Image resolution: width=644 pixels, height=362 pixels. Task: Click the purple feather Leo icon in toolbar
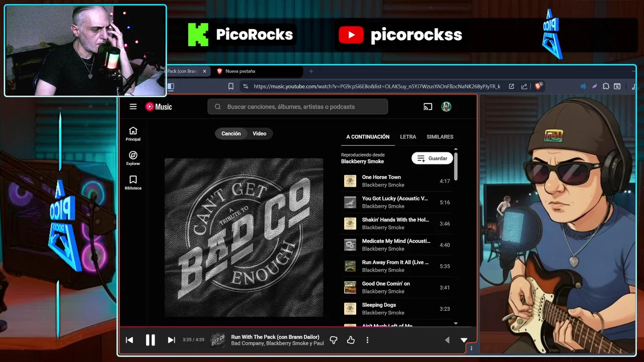pos(594,86)
